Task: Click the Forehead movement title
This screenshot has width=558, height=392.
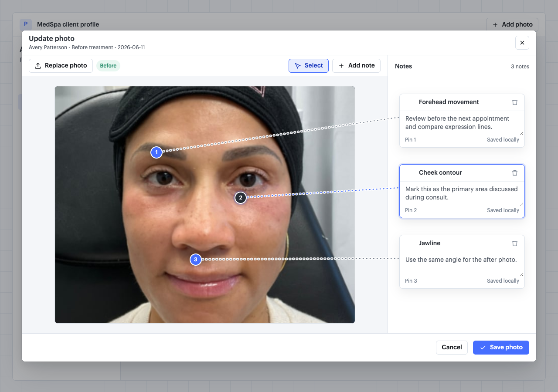Action: (x=449, y=102)
